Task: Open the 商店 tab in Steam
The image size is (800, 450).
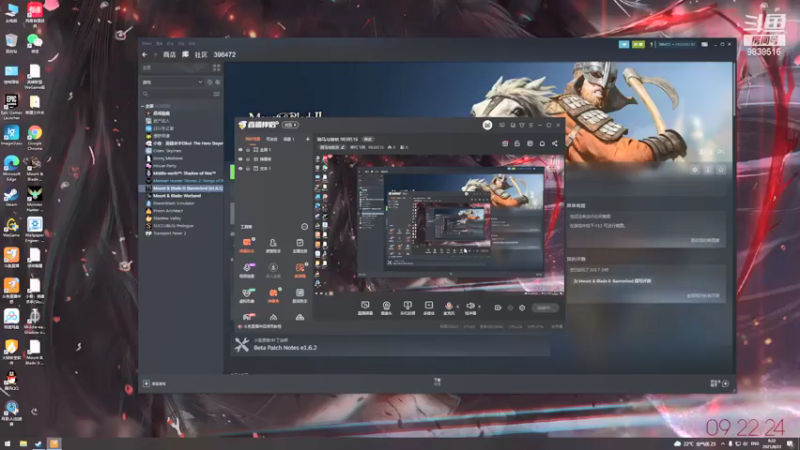Action: click(169, 55)
